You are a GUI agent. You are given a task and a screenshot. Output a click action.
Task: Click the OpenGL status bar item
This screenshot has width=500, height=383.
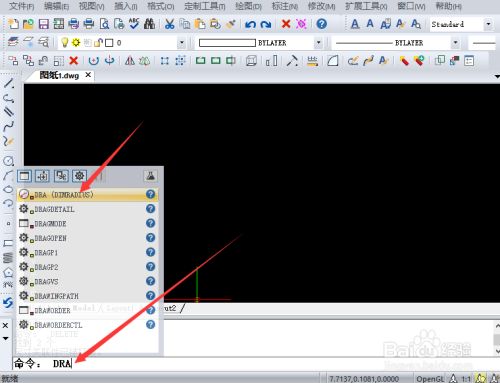coord(430,379)
